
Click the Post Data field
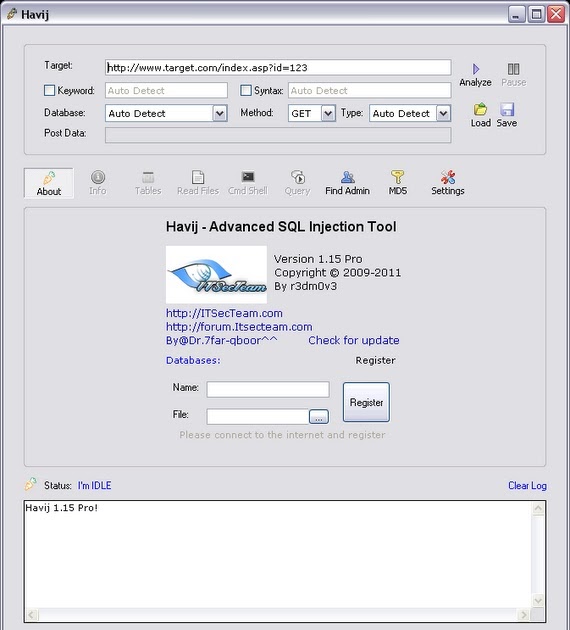(278, 135)
